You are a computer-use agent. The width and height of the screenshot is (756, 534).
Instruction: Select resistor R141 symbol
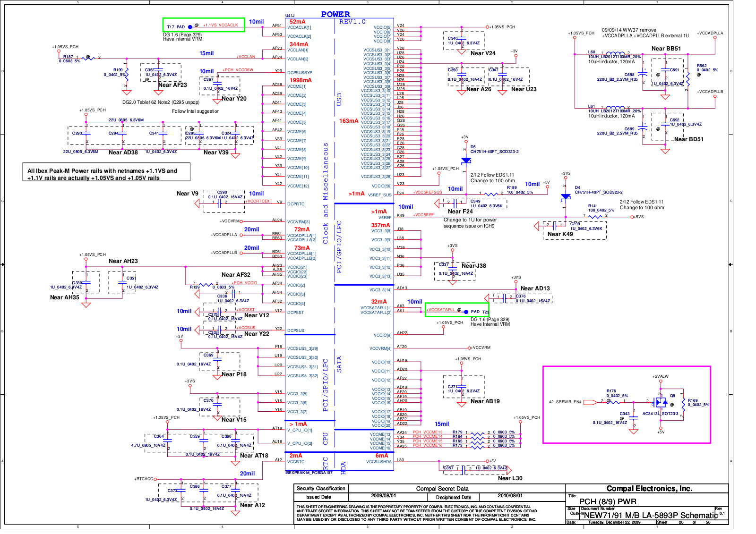coord(595,216)
